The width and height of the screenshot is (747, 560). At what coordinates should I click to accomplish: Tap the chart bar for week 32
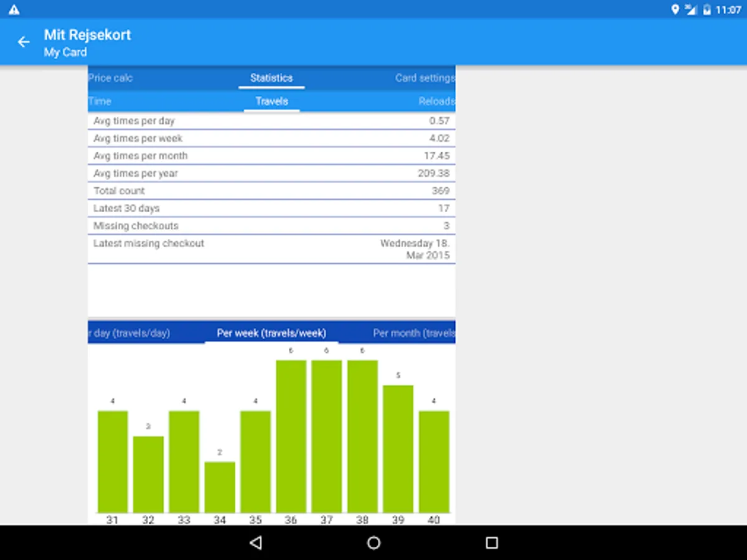click(148, 474)
